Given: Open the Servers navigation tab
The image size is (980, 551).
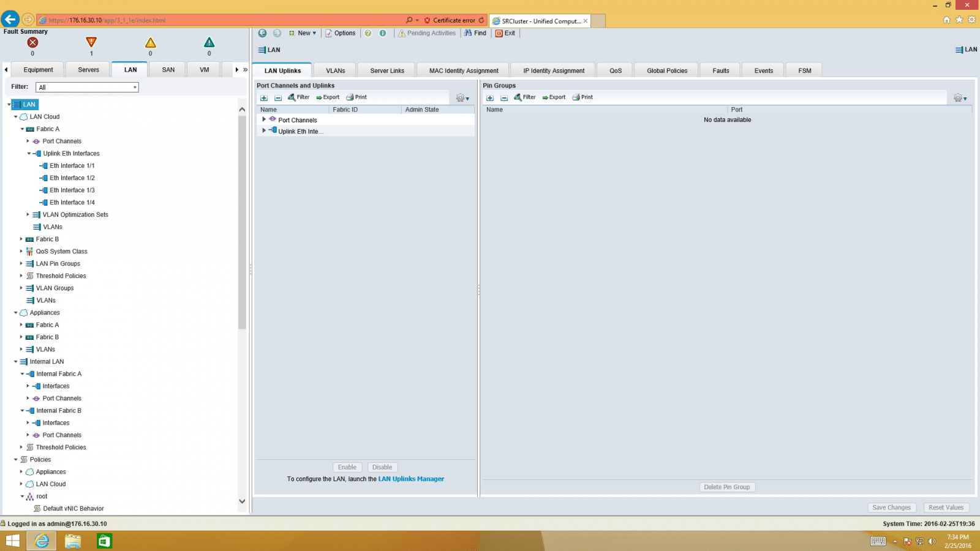Looking at the screenshot, I should pos(88,70).
